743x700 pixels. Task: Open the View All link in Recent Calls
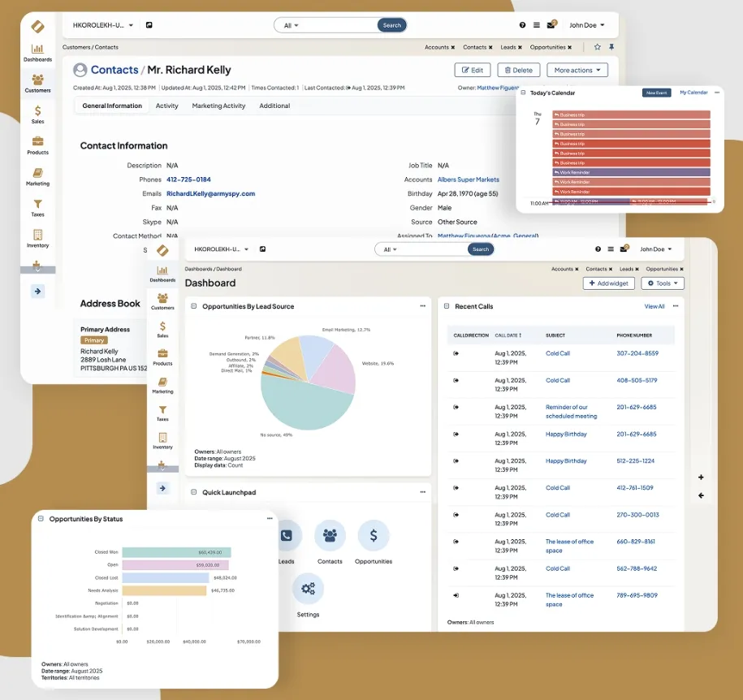tap(654, 306)
